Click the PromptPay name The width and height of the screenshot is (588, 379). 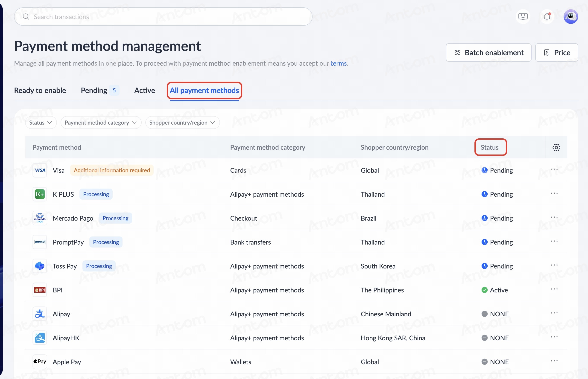pyautogui.click(x=68, y=242)
